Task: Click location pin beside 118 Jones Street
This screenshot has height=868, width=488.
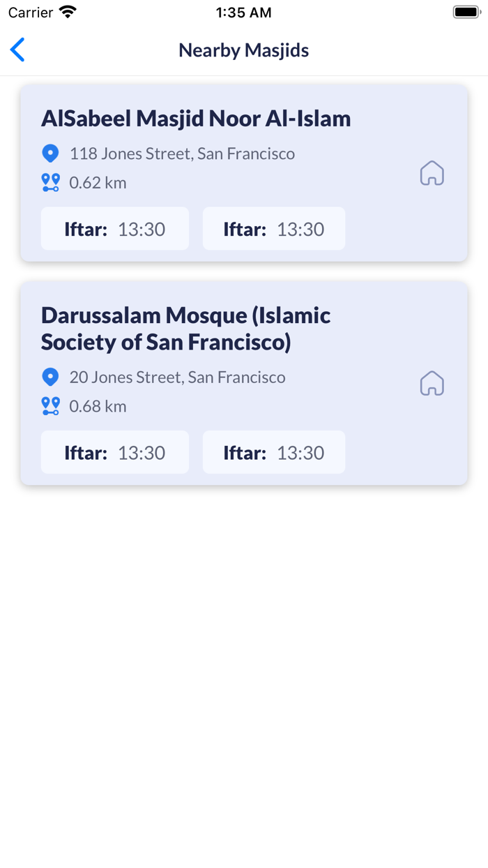Action: (x=50, y=154)
